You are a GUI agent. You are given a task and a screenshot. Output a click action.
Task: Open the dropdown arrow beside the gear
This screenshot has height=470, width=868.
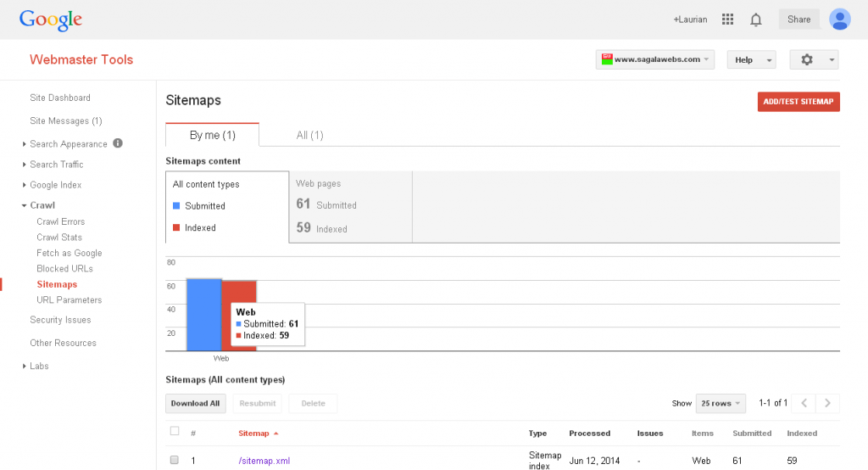[x=831, y=60]
